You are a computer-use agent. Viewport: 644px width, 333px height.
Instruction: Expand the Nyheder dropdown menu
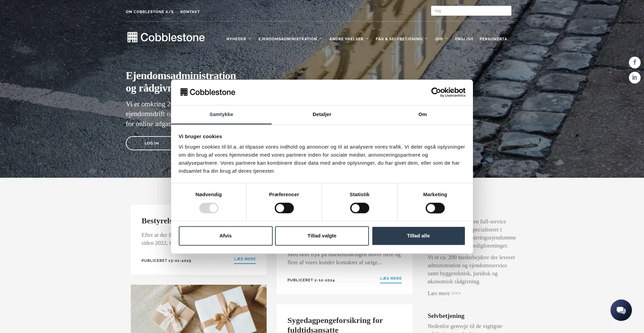[238, 39]
